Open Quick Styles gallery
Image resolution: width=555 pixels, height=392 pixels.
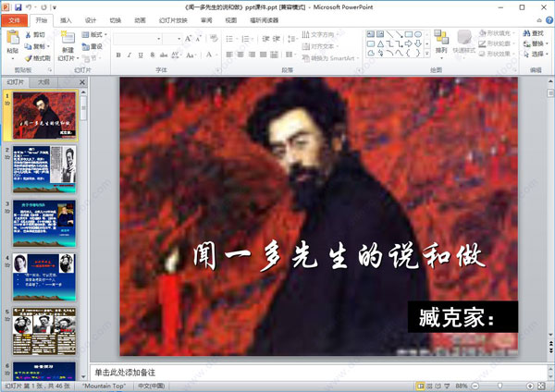pos(464,43)
